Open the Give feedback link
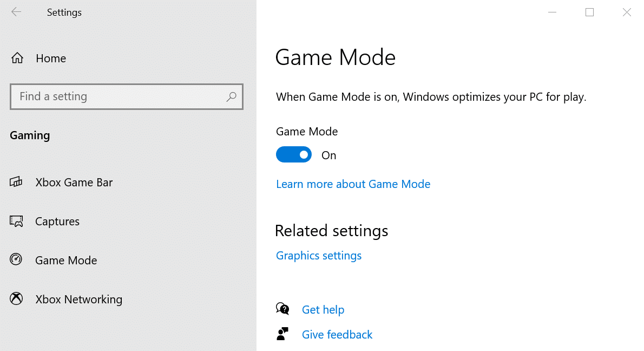Image resolution: width=644 pixels, height=351 pixels. [337, 335]
